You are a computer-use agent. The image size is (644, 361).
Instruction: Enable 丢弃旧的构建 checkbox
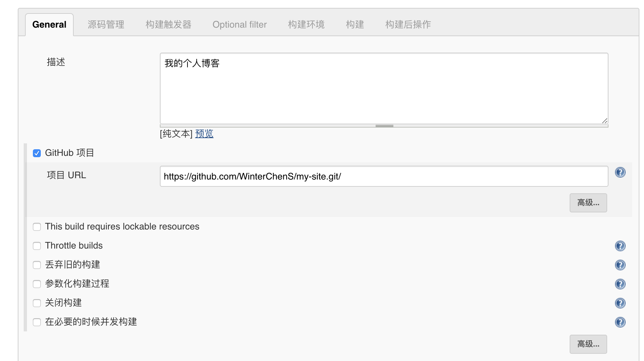37,265
